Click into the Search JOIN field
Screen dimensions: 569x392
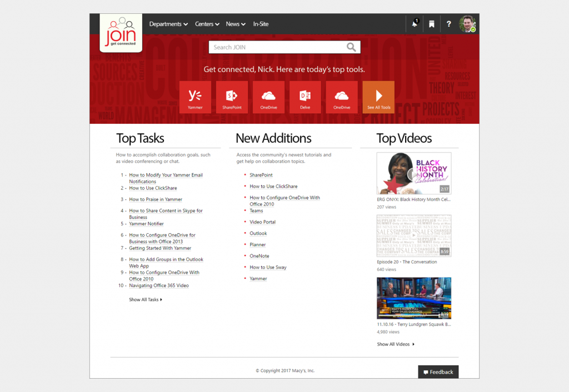pos(284,47)
